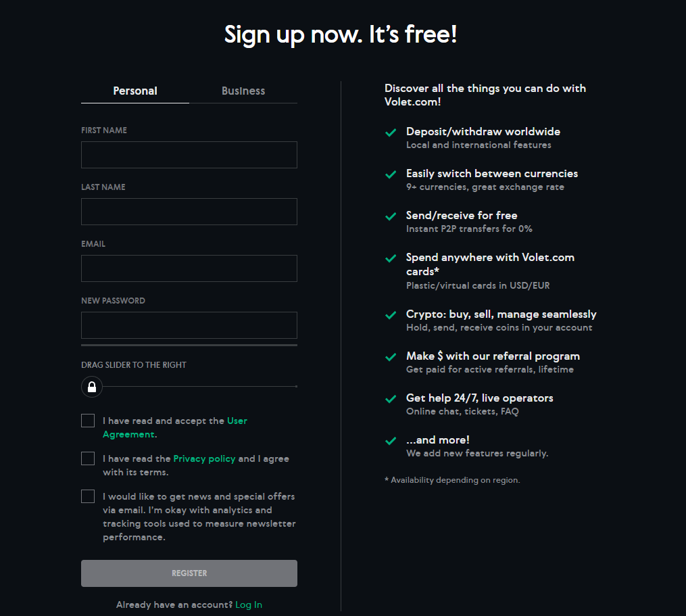
Task: Click checkmark next to referral program feature
Action: [391, 357]
